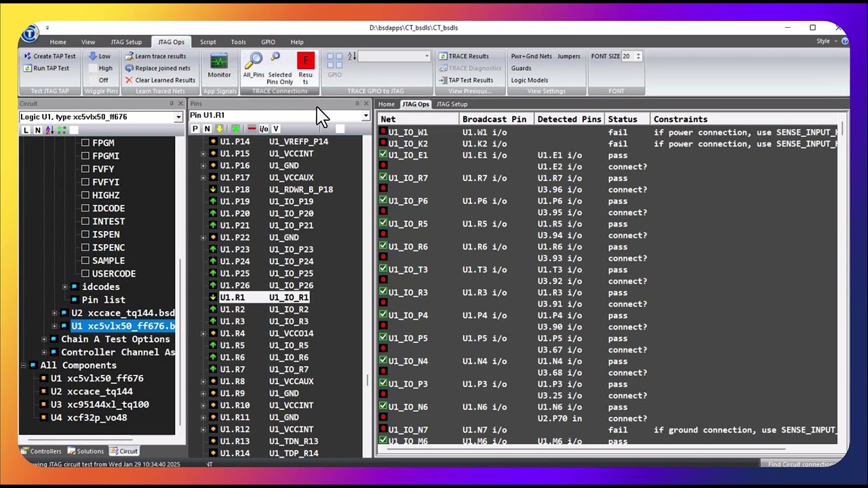
Task: Clear Learned Results with red X
Action: (160, 80)
